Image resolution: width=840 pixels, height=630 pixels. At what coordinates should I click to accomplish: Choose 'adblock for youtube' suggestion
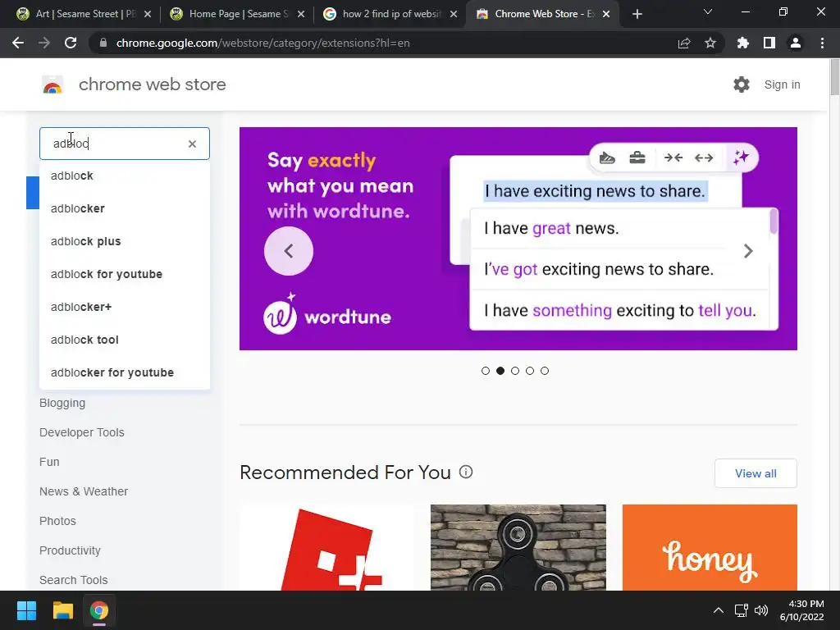click(x=125, y=274)
